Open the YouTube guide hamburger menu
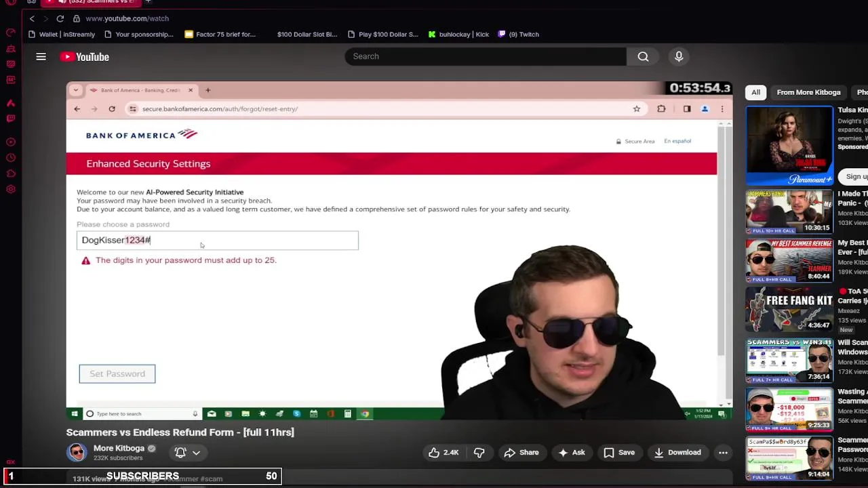The height and width of the screenshot is (488, 868). pyautogui.click(x=41, y=57)
